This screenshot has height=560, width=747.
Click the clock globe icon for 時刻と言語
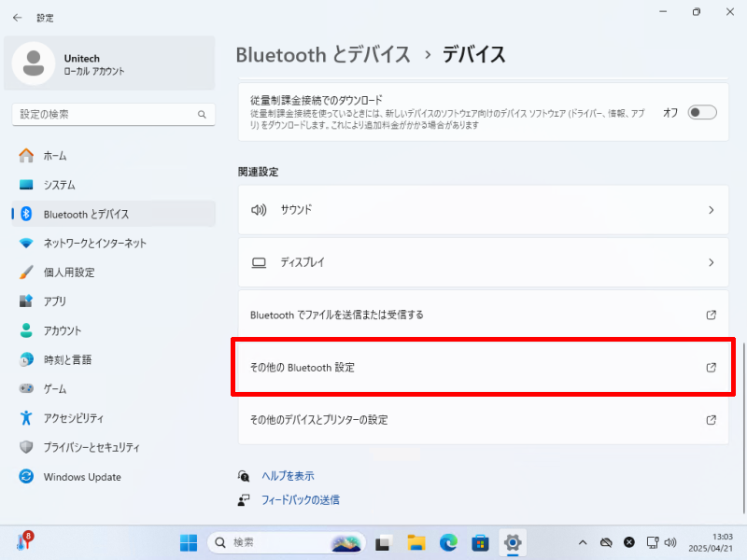click(x=26, y=359)
